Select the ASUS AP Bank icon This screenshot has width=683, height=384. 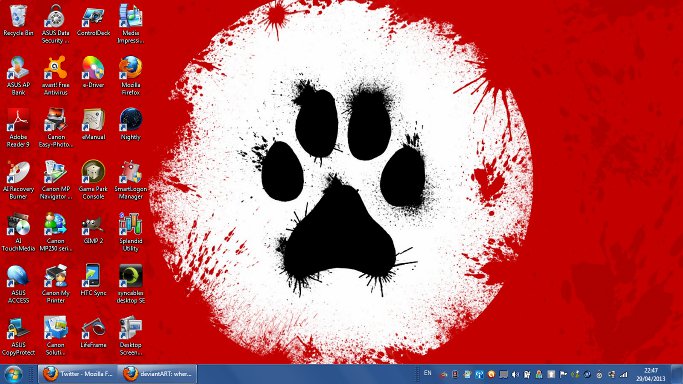[18, 76]
